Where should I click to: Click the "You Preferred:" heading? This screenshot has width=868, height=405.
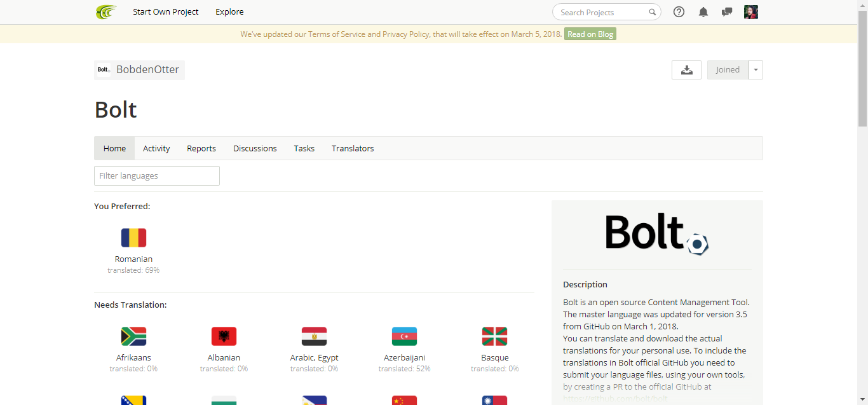tap(122, 206)
